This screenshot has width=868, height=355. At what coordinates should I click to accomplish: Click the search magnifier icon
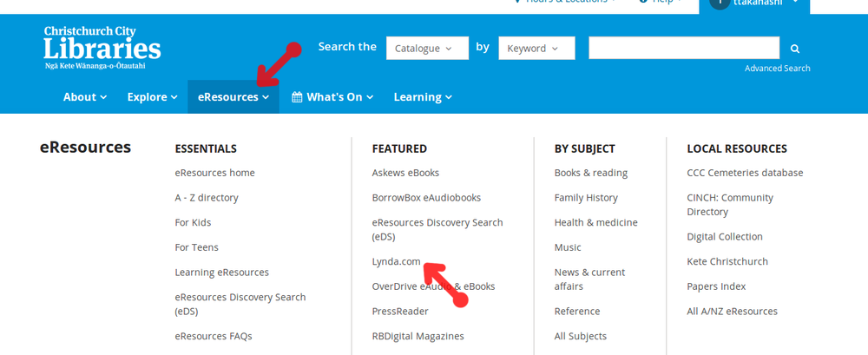click(795, 49)
